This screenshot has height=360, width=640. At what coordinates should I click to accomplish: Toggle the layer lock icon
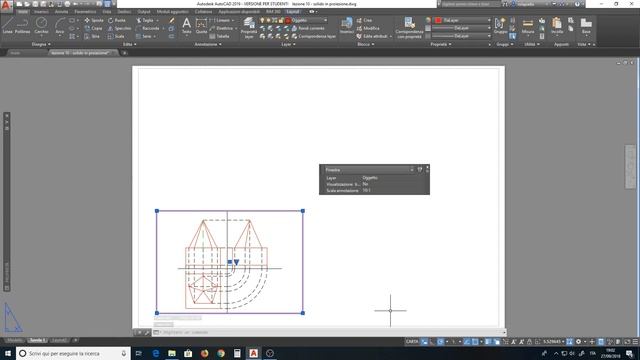(281, 20)
